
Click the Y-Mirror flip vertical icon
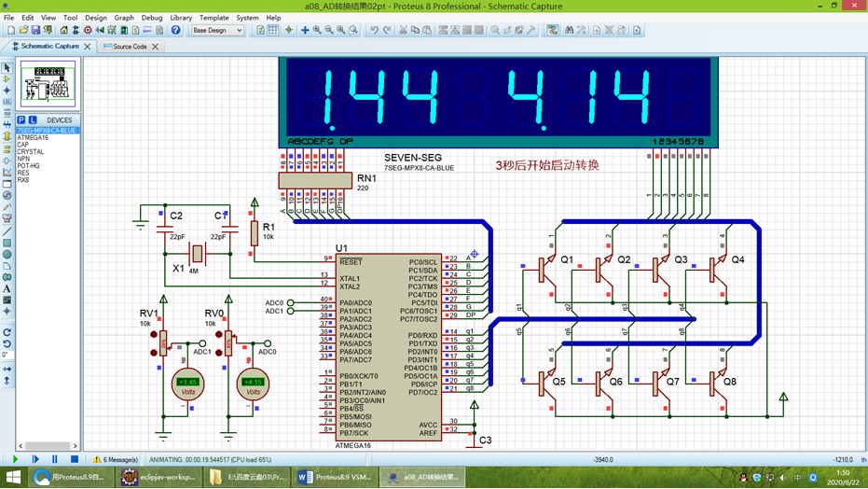(7, 381)
